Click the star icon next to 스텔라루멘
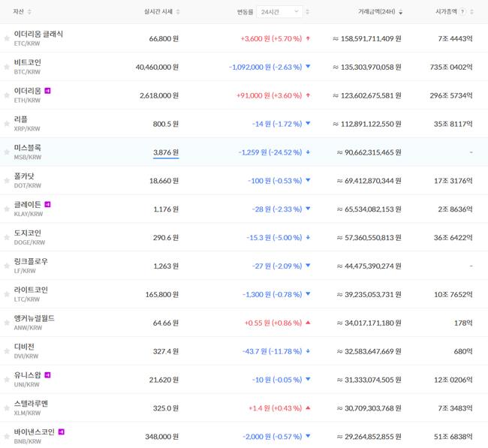The width and height of the screenshot is (488, 448). (x=7, y=407)
